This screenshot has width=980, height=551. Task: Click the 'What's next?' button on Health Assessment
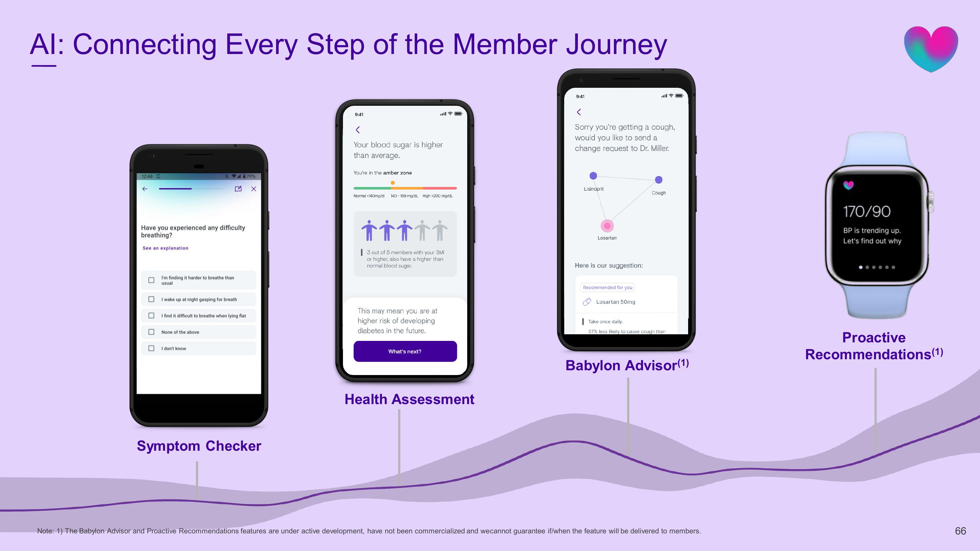[404, 350]
